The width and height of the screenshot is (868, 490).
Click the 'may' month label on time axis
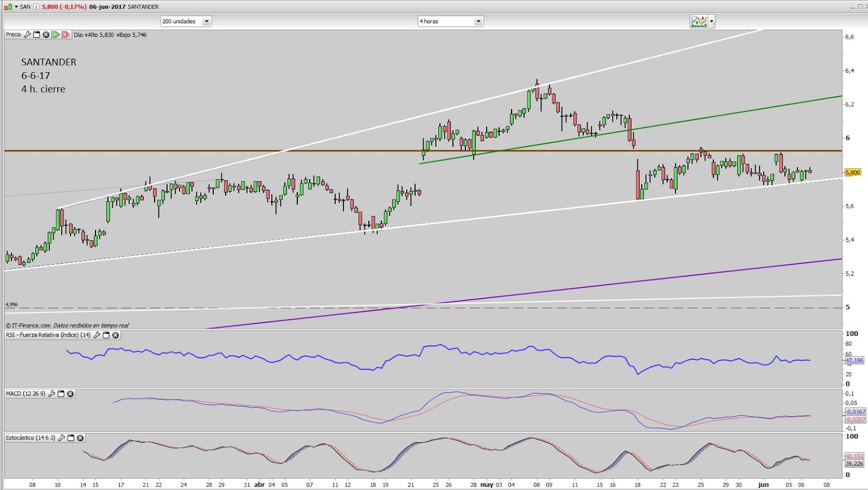[x=487, y=485]
